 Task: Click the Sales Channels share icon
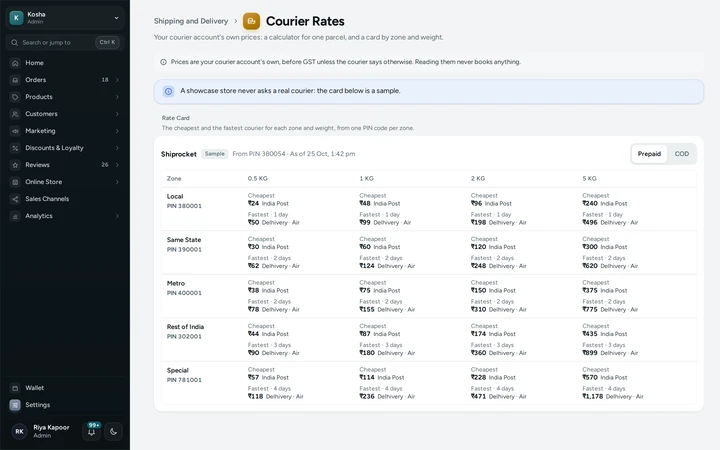pyautogui.click(x=15, y=199)
